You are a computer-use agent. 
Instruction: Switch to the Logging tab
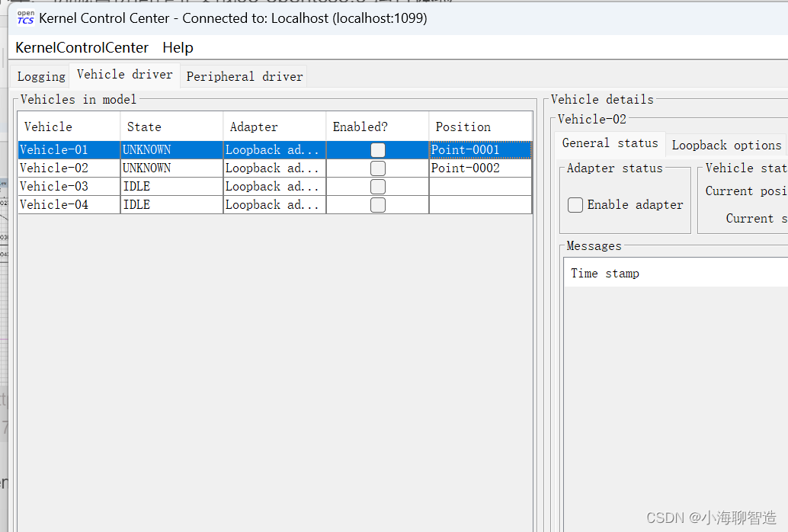click(40, 76)
